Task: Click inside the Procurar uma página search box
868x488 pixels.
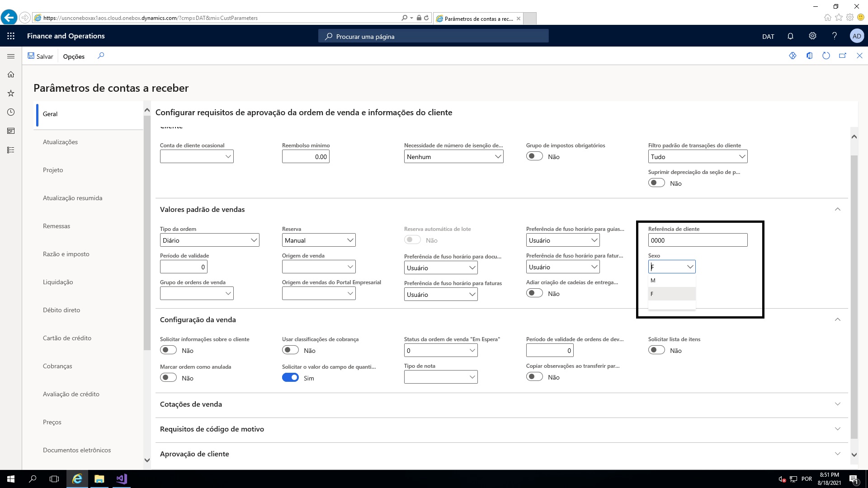Action: point(433,36)
